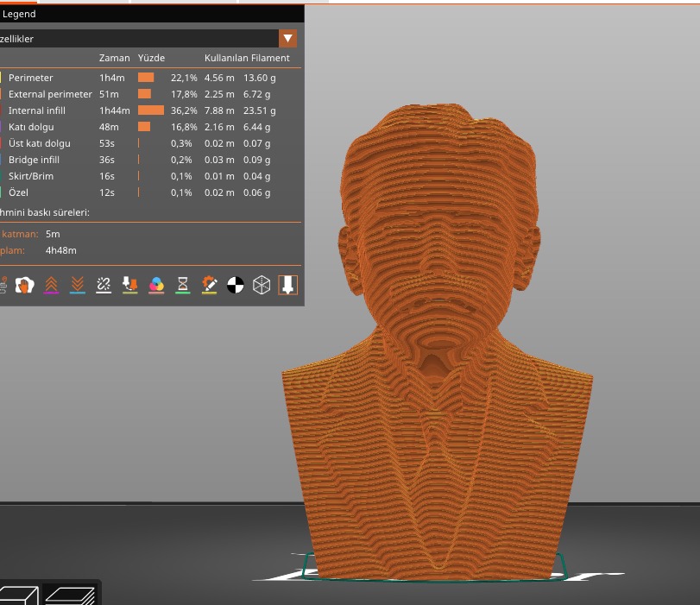Toggle Internal infill row in legend
Image resolution: width=700 pixels, height=605 pixels.
pyautogui.click(x=150, y=110)
